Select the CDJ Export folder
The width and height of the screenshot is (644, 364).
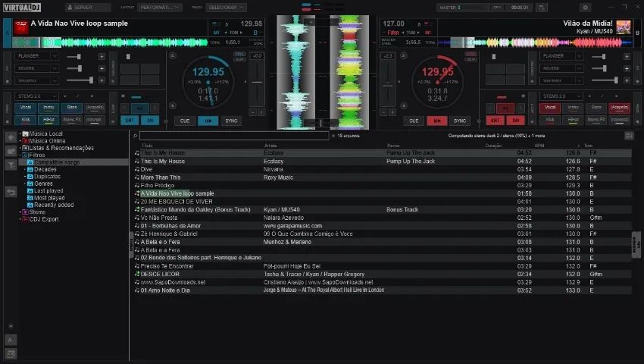(x=43, y=219)
